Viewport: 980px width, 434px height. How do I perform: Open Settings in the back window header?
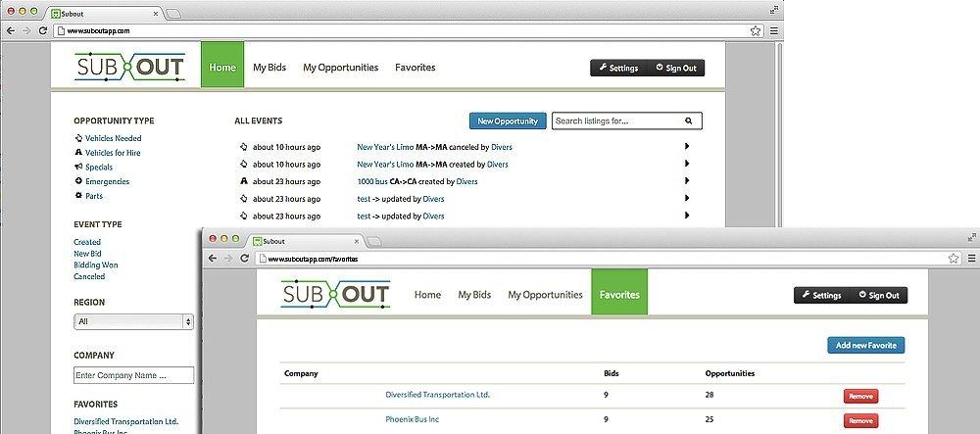pyautogui.click(x=618, y=68)
